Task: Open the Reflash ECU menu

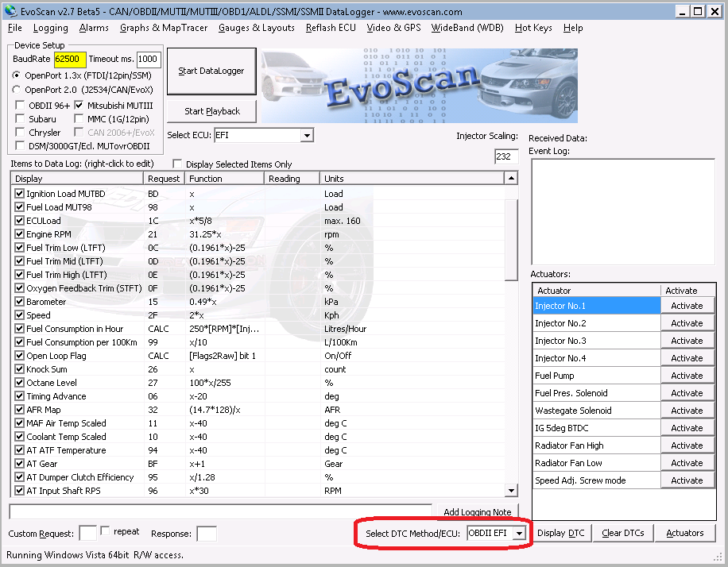Action: pyautogui.click(x=331, y=28)
